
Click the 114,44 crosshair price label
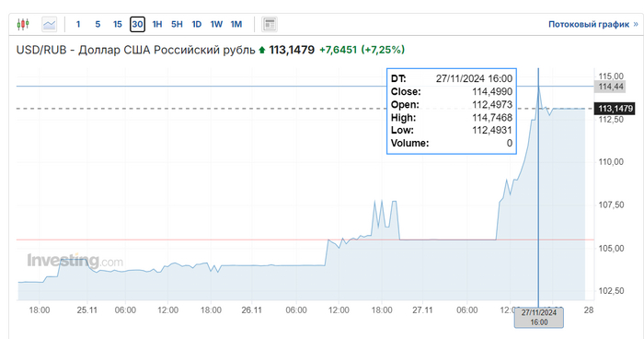click(x=610, y=87)
